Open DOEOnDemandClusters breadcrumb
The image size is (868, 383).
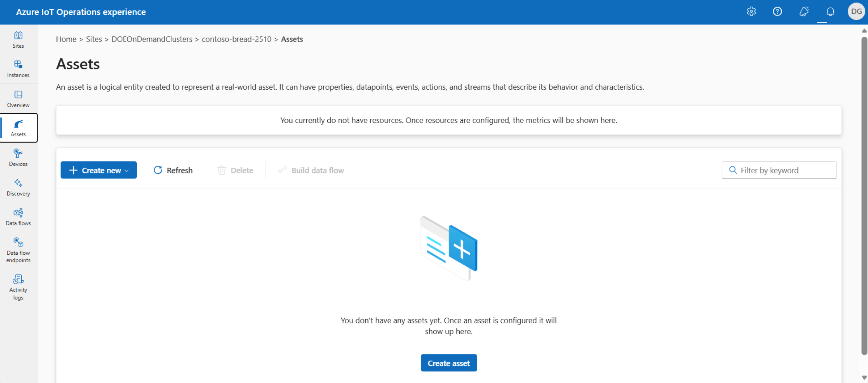click(x=152, y=39)
